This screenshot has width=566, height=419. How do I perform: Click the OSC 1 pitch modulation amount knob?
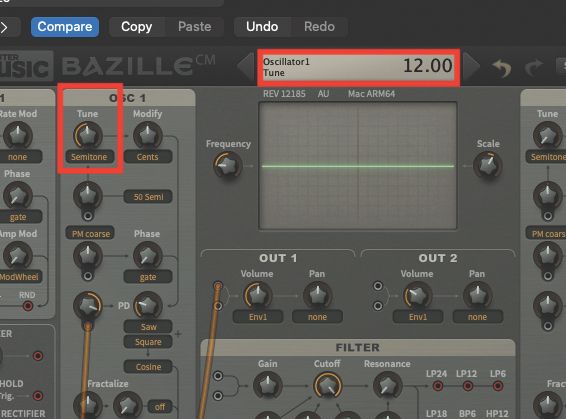(x=88, y=195)
